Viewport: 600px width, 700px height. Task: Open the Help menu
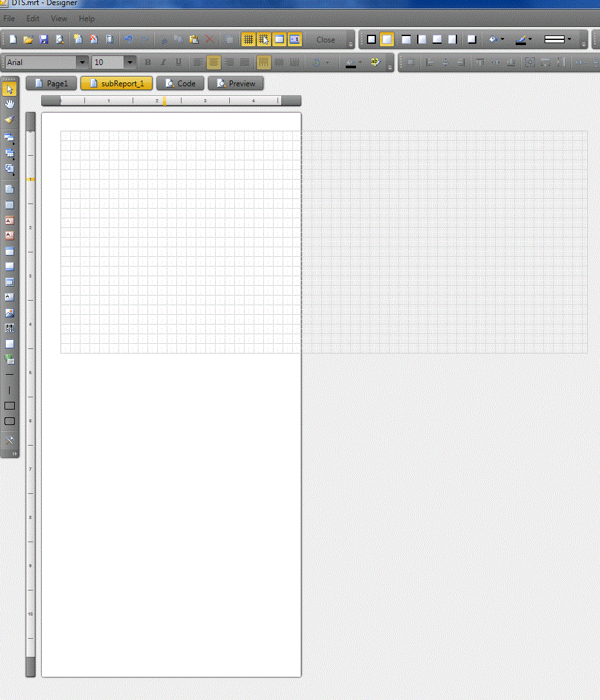point(87,19)
